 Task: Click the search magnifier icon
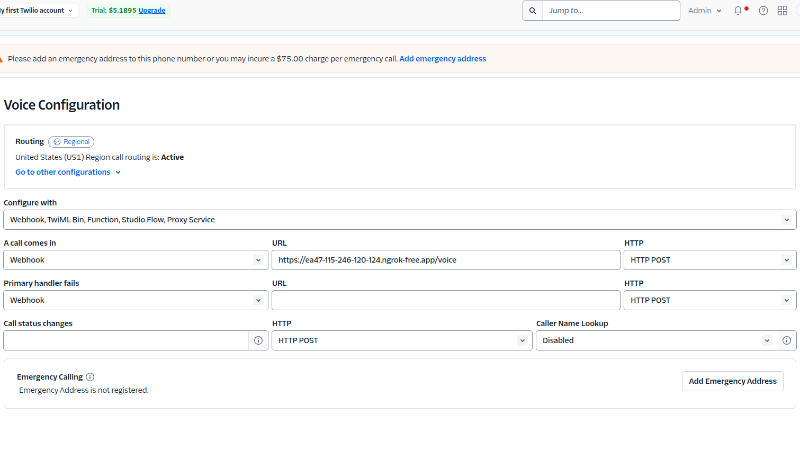tap(532, 11)
